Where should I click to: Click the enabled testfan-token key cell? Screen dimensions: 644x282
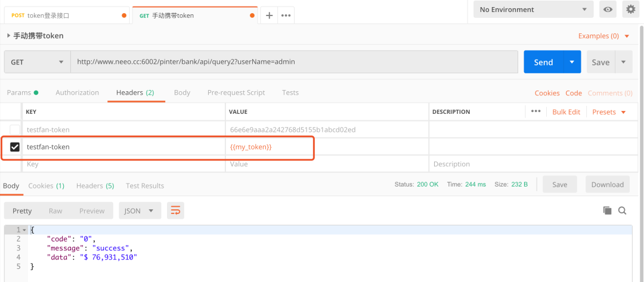[123, 147]
